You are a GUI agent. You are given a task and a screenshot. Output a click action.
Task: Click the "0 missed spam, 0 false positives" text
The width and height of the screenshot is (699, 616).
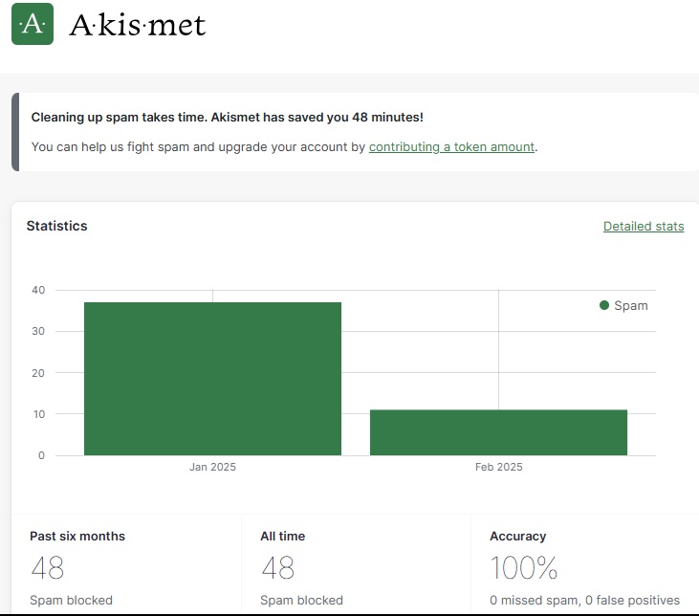click(x=584, y=601)
